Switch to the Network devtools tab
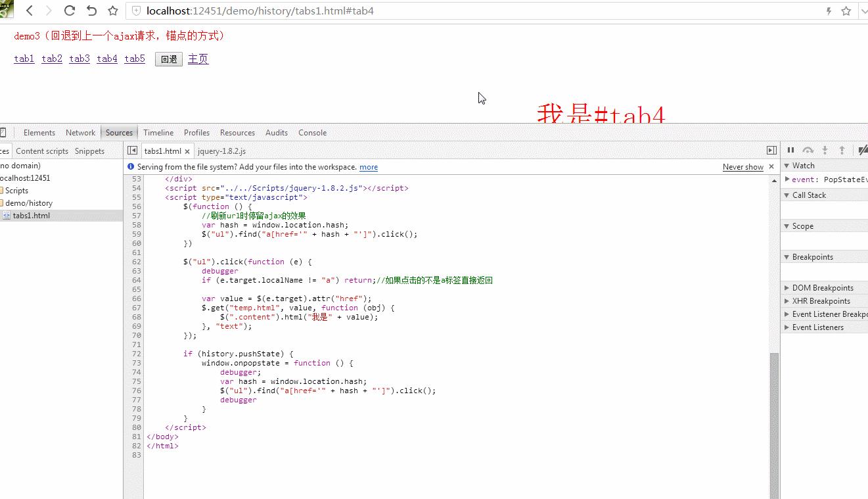Viewport: 868px width, 499px height. coord(80,133)
